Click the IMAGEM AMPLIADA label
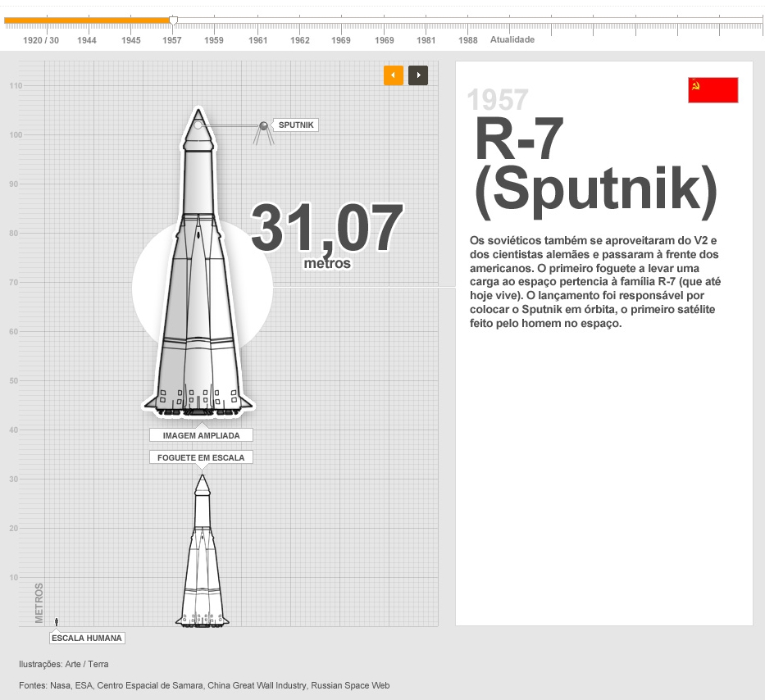Viewport: 765px width, 700px height. [201, 435]
